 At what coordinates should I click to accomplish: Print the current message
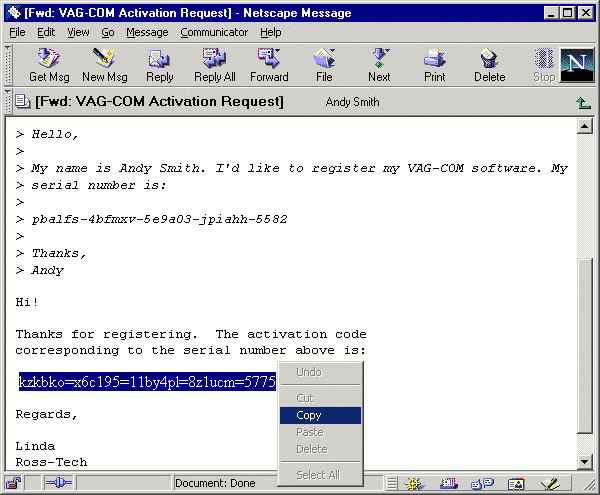pos(434,64)
